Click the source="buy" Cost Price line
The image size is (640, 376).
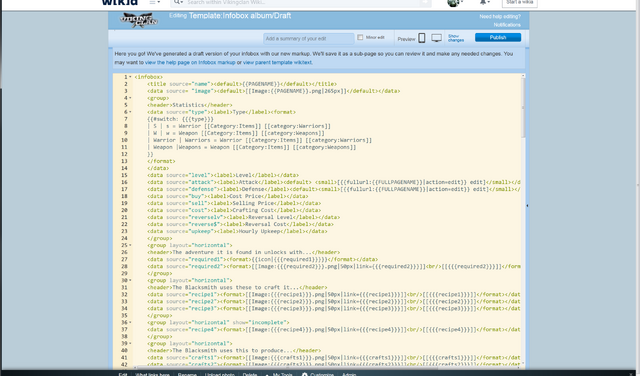click(x=228, y=196)
